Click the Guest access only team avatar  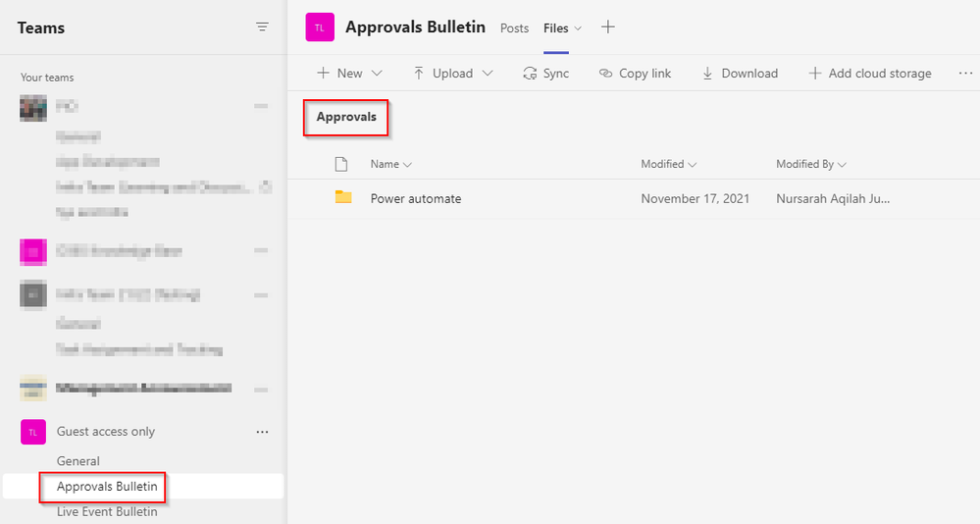click(33, 432)
